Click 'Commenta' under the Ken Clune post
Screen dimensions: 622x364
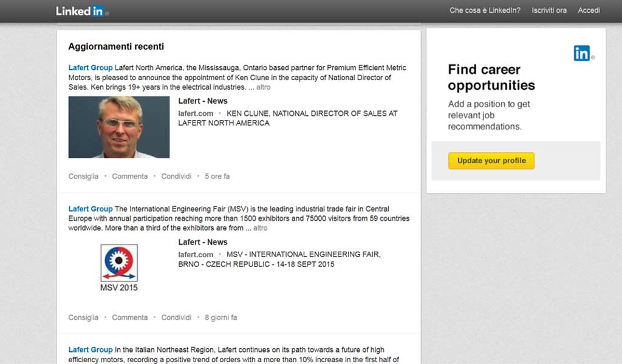[x=129, y=177]
